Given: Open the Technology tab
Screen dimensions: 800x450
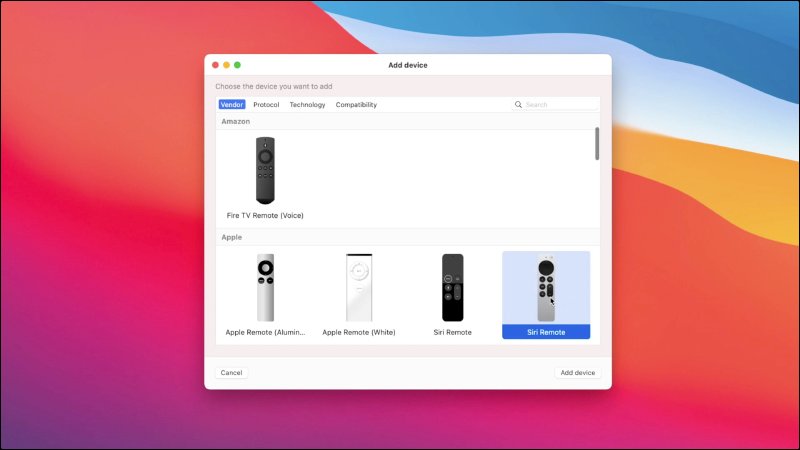Looking at the screenshot, I should pos(307,105).
